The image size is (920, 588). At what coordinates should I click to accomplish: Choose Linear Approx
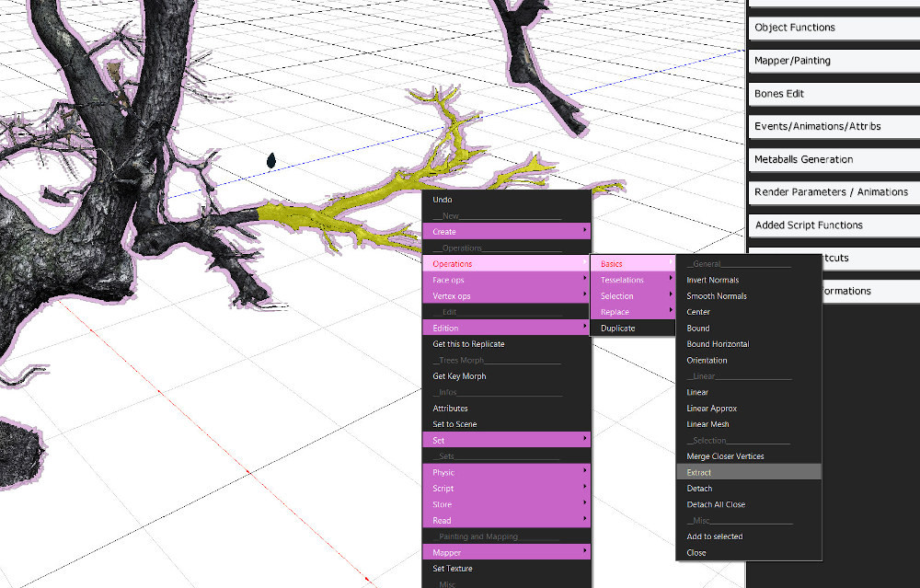pos(749,409)
